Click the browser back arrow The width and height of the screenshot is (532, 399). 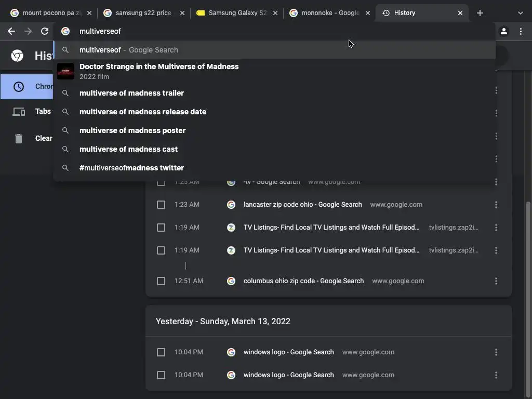coord(11,31)
